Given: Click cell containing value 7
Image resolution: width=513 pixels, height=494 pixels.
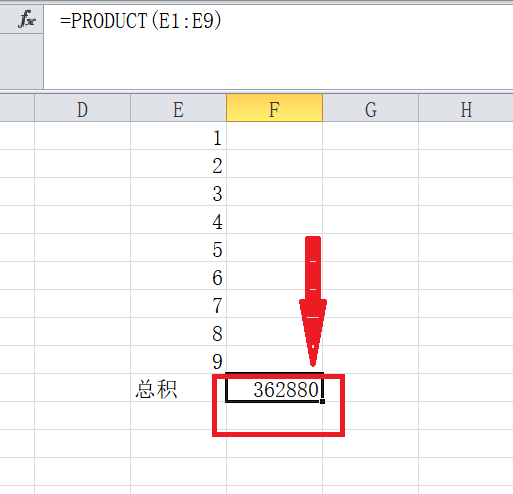Looking at the screenshot, I should click(x=178, y=304).
